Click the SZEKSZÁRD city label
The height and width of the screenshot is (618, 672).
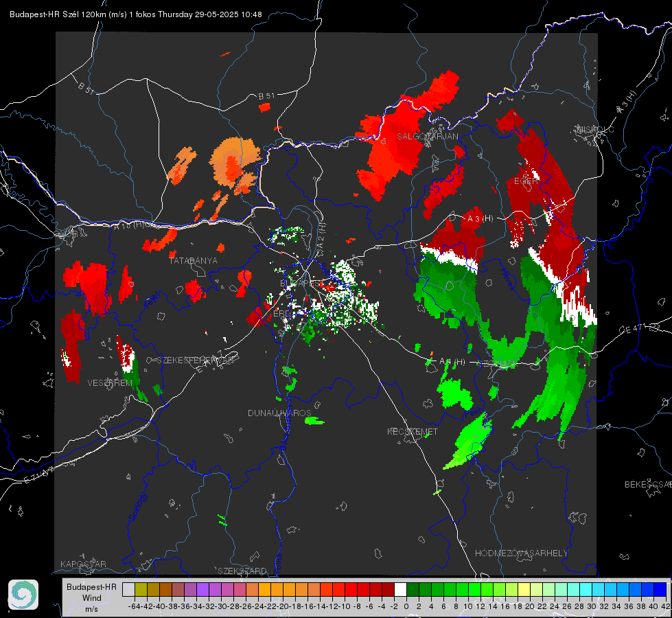[242, 571]
